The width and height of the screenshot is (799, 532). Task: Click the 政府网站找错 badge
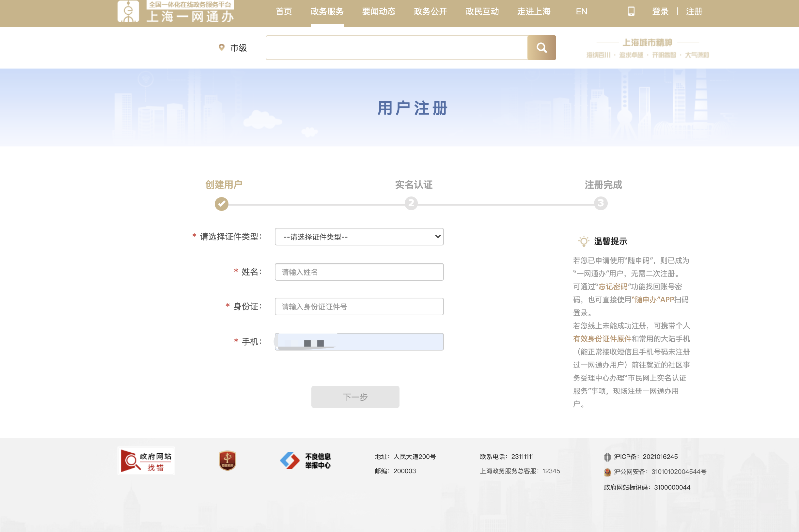(x=146, y=461)
